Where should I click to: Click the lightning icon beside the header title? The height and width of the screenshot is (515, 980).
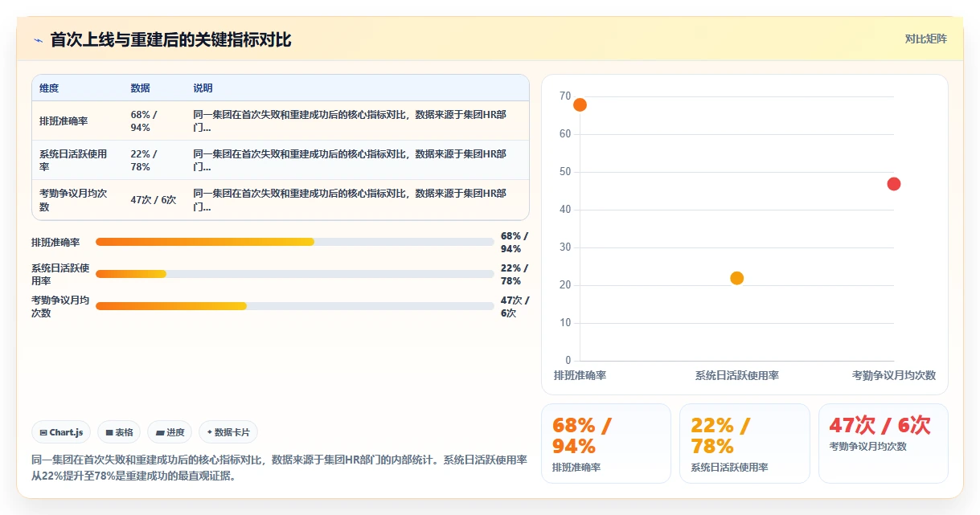coord(38,40)
